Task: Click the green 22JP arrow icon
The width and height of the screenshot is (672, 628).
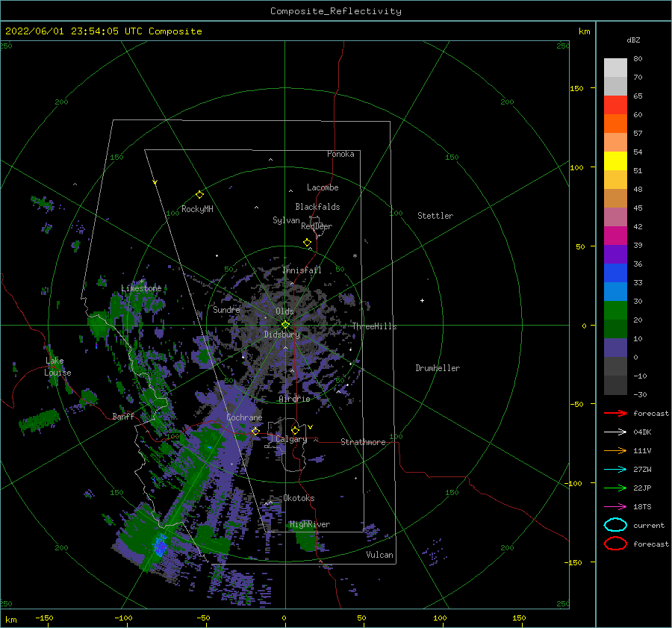Action: 615,488
